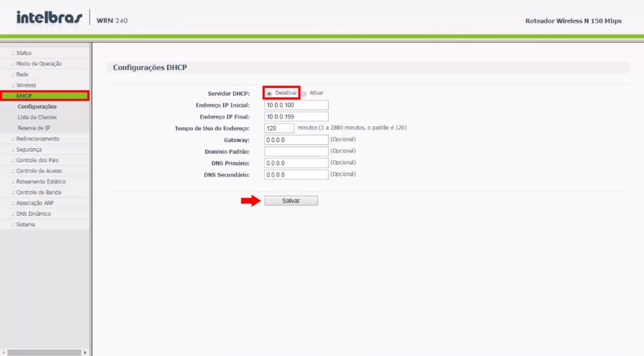Image resolution: width=644 pixels, height=356 pixels.
Task: Click Roteador Wireless N 150 Mbps text
Action: pyautogui.click(x=573, y=21)
